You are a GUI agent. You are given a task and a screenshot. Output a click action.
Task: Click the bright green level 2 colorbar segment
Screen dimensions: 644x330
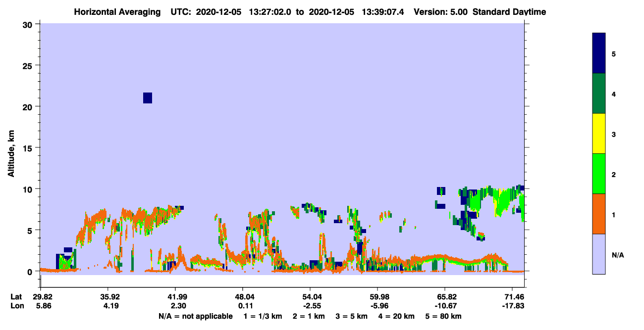[599, 174]
